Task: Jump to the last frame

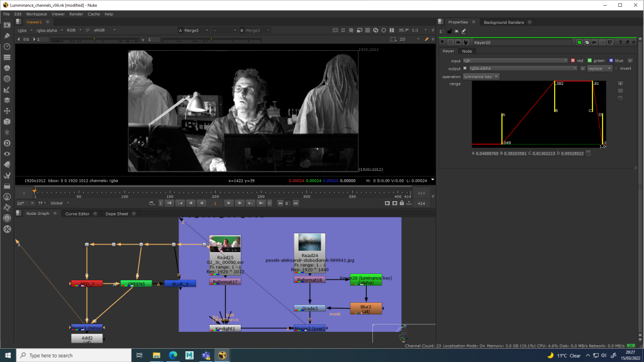Action: [261, 203]
